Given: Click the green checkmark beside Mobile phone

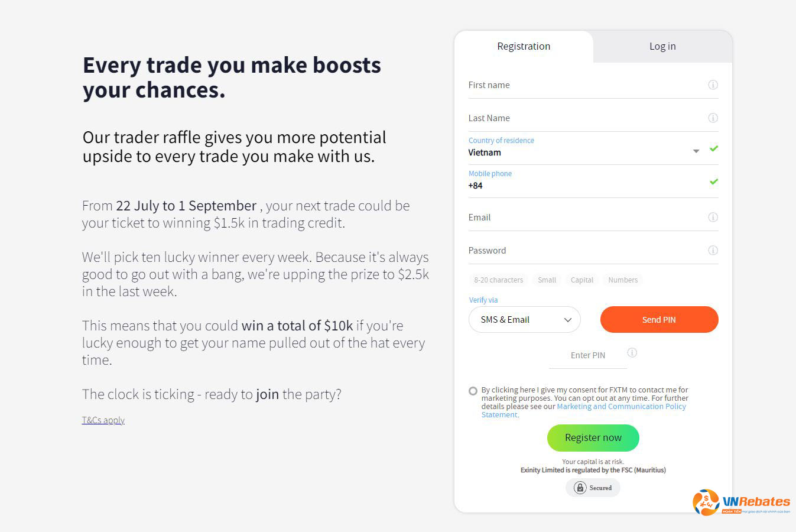Looking at the screenshot, I should pyautogui.click(x=714, y=181).
